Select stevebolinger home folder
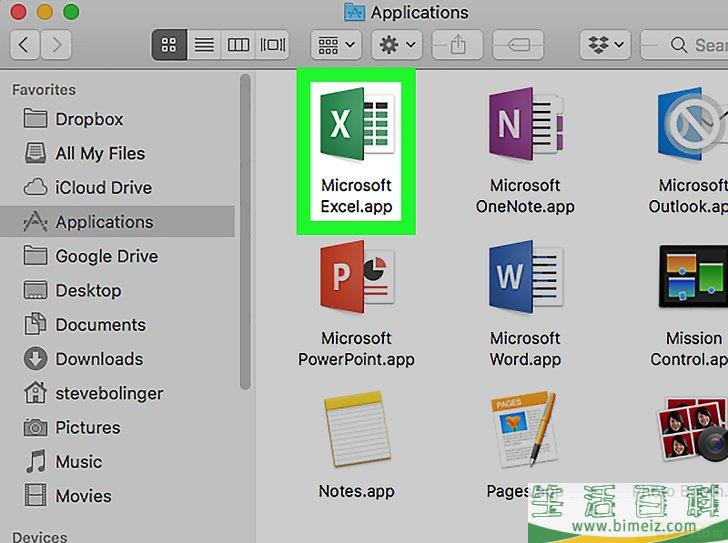Viewport: 728px width, 543px height. 117,394
